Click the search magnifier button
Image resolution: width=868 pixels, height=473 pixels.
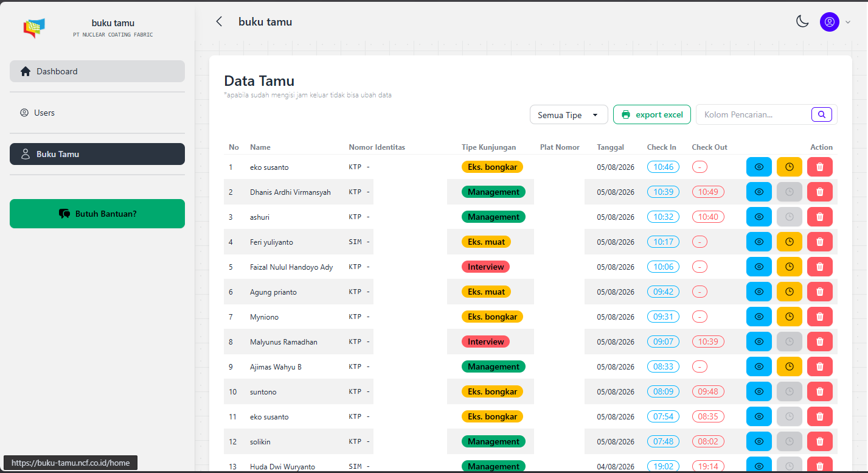822,114
